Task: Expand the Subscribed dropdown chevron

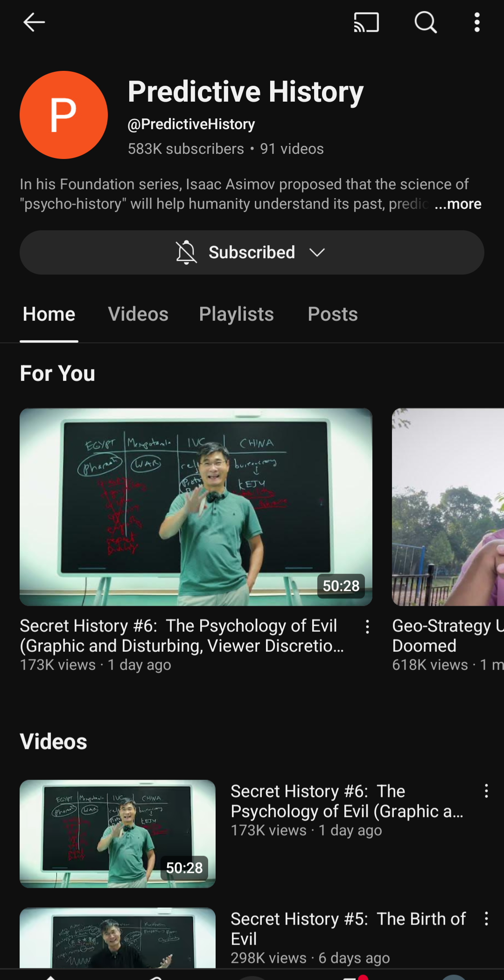Action: pyautogui.click(x=317, y=252)
